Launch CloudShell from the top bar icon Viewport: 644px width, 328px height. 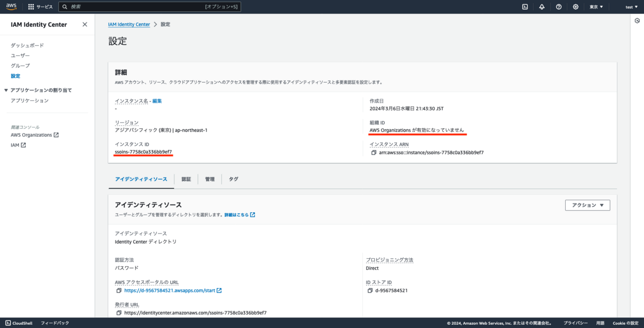coord(525,7)
